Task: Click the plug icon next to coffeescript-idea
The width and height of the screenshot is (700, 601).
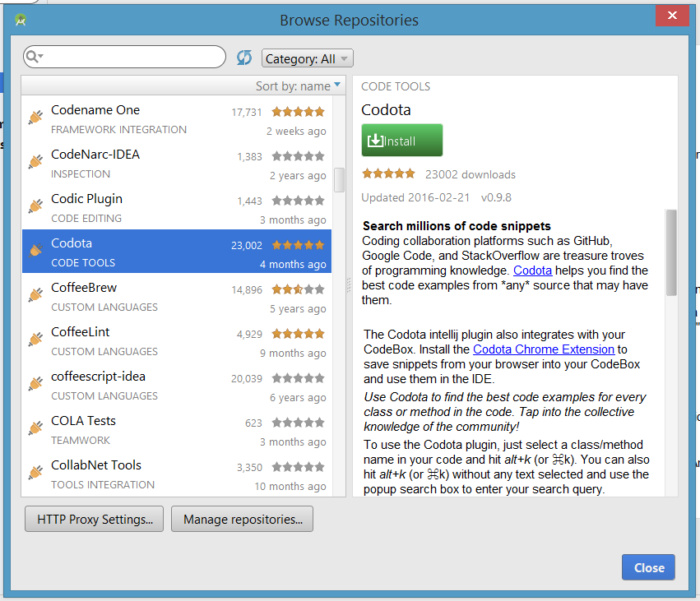Action: (36, 384)
